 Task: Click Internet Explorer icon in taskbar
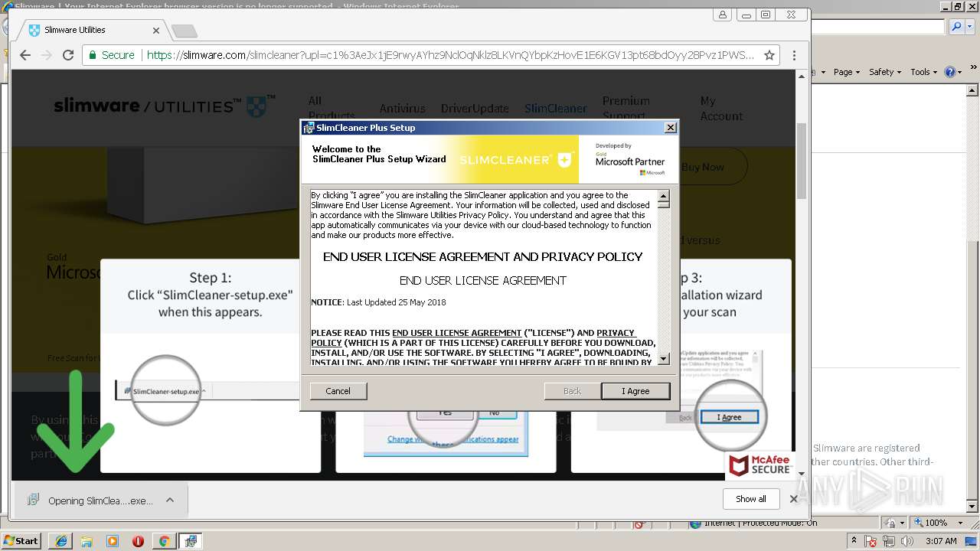(x=60, y=541)
